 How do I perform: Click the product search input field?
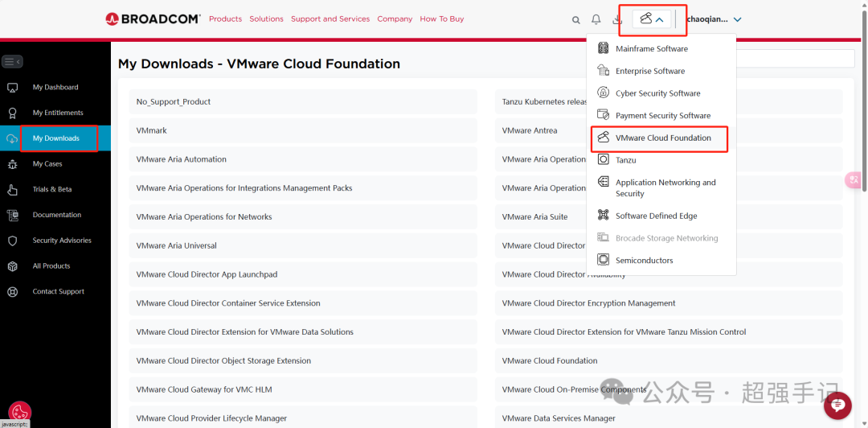(796, 59)
